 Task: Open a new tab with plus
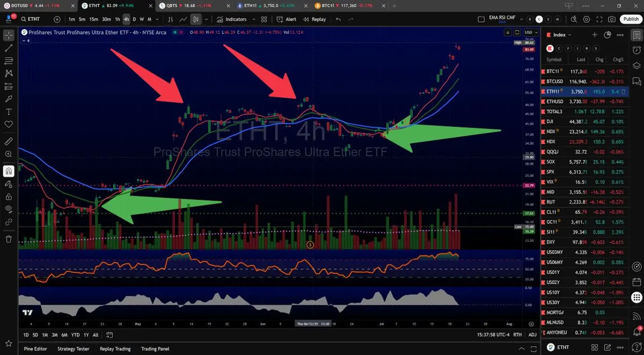pos(394,5)
